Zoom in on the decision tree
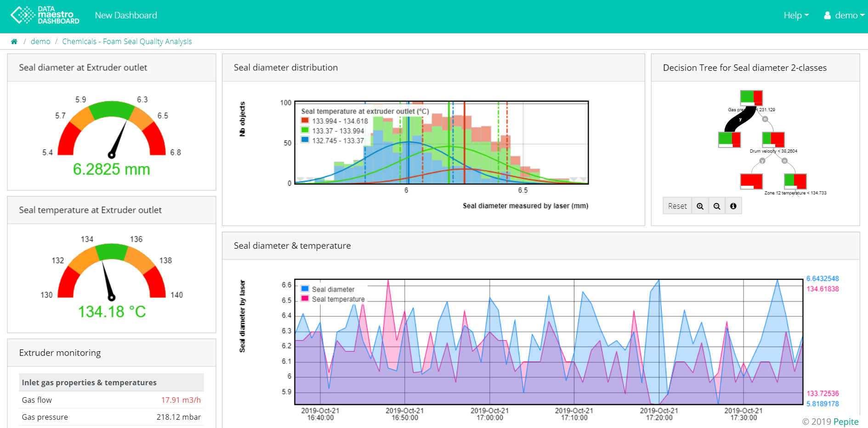This screenshot has height=428, width=868. [700, 206]
